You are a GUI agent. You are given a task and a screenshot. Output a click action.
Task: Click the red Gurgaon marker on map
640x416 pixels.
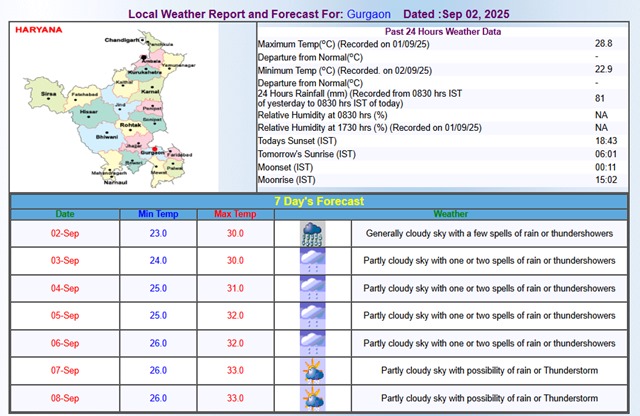click(155, 149)
